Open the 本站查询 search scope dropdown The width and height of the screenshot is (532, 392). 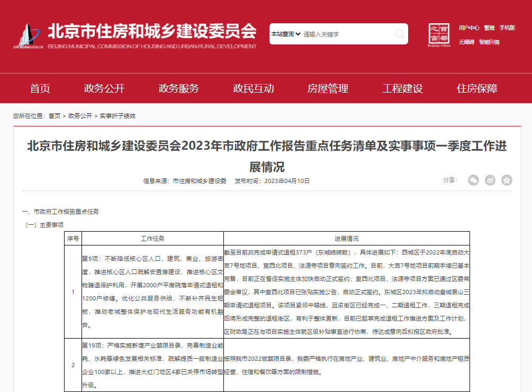point(284,34)
